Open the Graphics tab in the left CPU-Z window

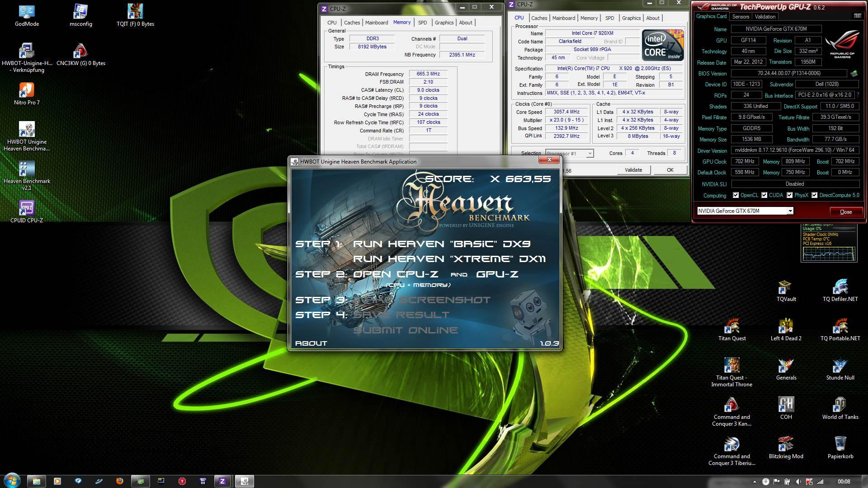point(444,23)
